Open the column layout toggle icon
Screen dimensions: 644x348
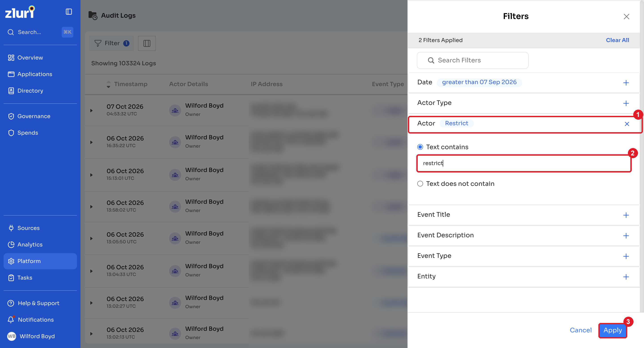[147, 43]
